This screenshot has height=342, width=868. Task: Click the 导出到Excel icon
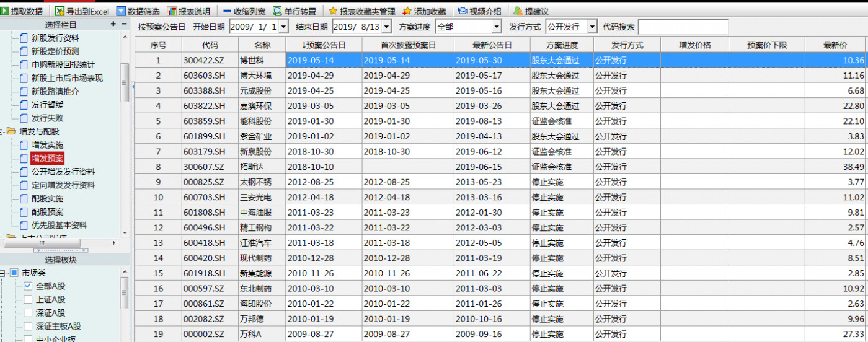[60, 11]
